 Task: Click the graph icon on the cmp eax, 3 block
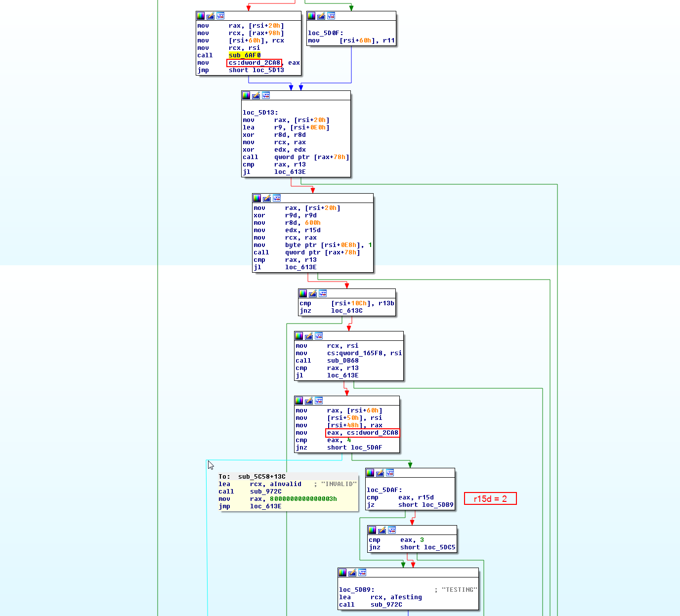(x=392, y=530)
